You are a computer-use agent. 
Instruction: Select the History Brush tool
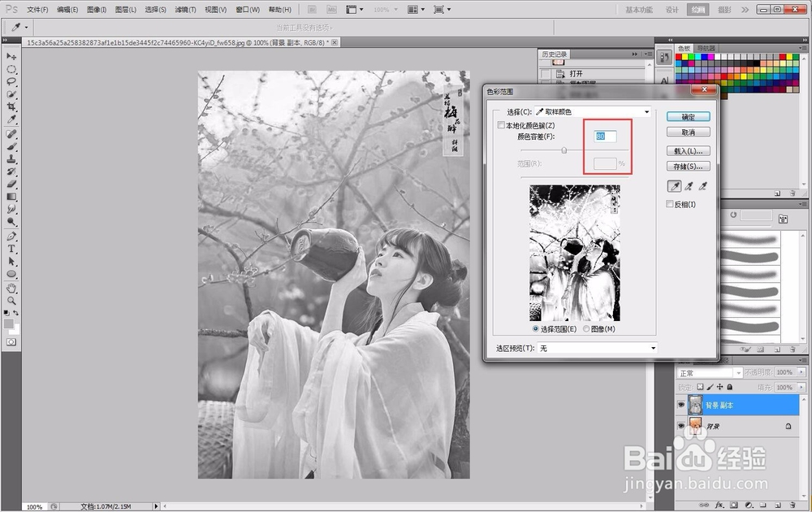[x=11, y=171]
